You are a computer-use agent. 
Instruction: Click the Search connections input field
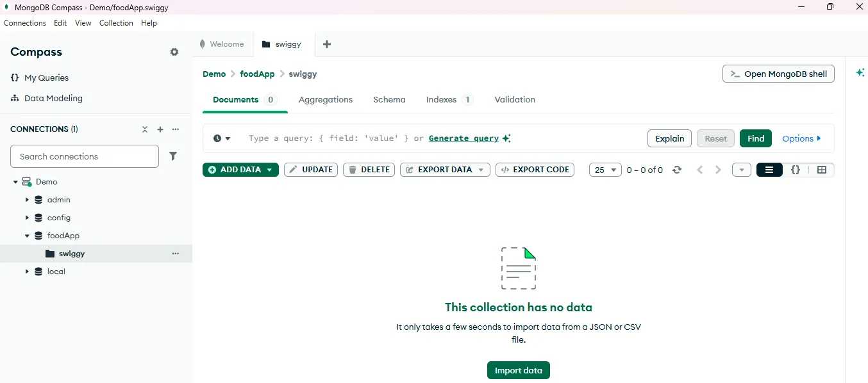(x=84, y=156)
